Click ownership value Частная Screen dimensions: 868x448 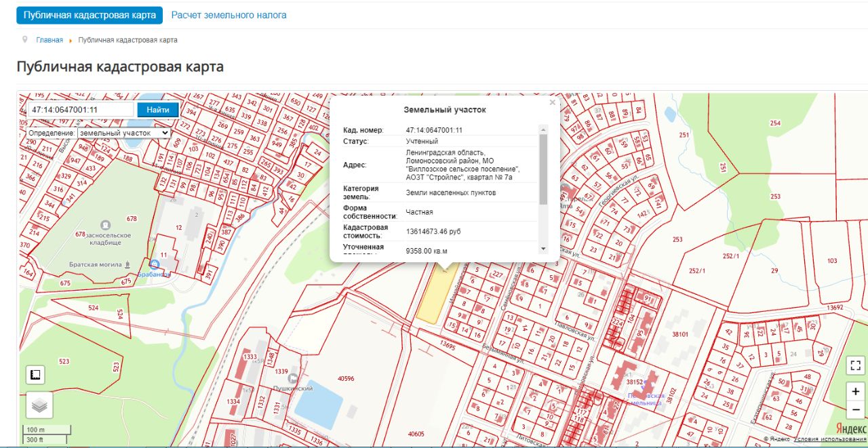[419, 212]
